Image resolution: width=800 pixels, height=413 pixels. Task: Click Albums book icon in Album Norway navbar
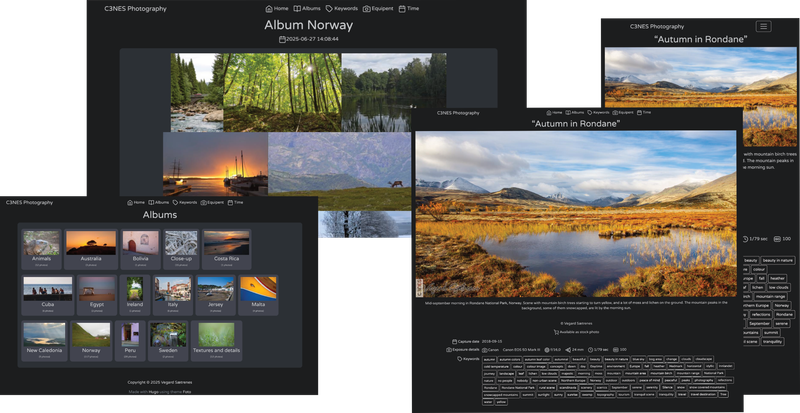(297, 9)
